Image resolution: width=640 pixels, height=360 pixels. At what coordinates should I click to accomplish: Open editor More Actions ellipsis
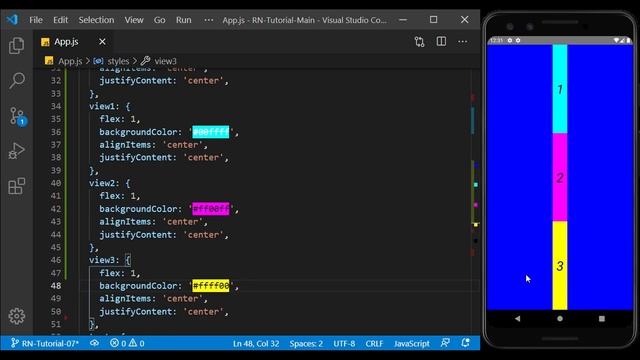click(462, 42)
